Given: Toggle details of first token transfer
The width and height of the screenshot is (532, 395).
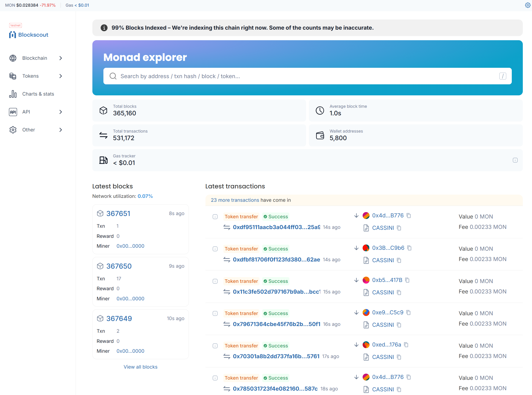Looking at the screenshot, I should coord(215,217).
